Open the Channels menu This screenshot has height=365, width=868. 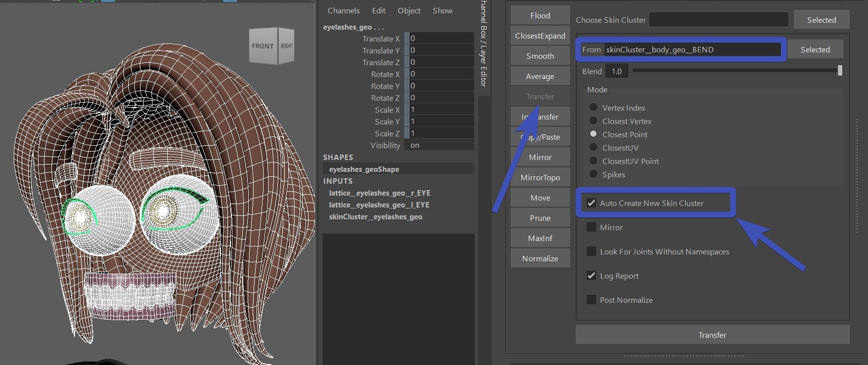(343, 10)
